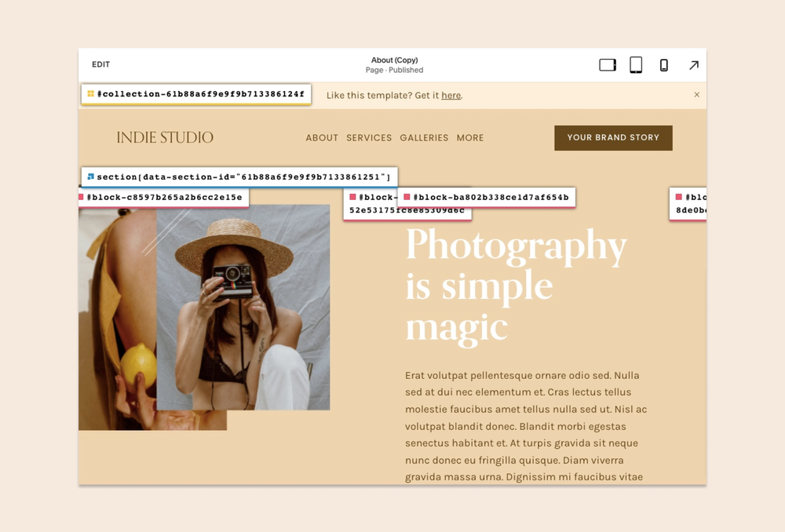Click the EDIT button
This screenshot has height=532, width=785.
pos(100,65)
